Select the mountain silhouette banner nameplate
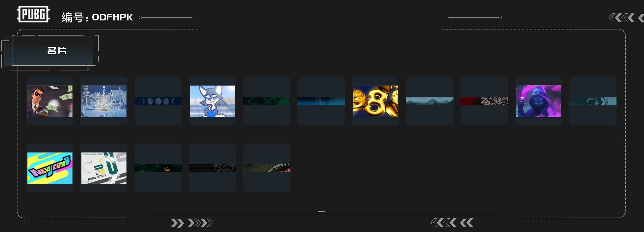 coord(430,101)
